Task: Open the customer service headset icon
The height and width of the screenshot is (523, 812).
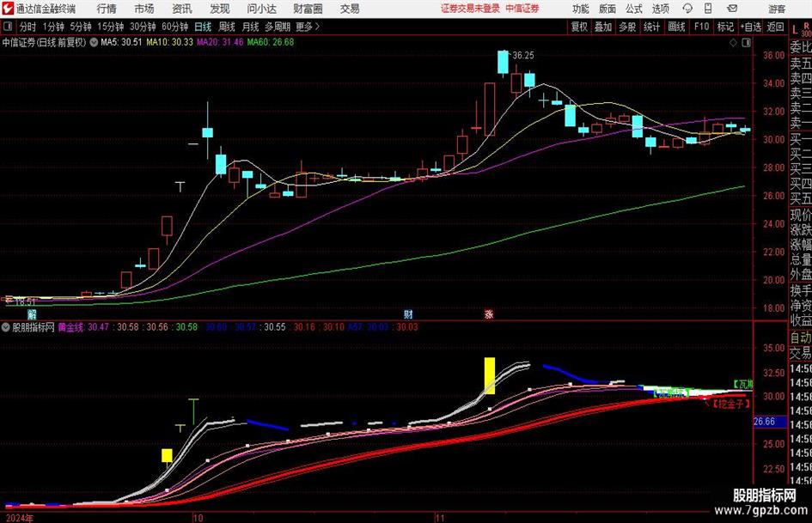Action: point(687,9)
